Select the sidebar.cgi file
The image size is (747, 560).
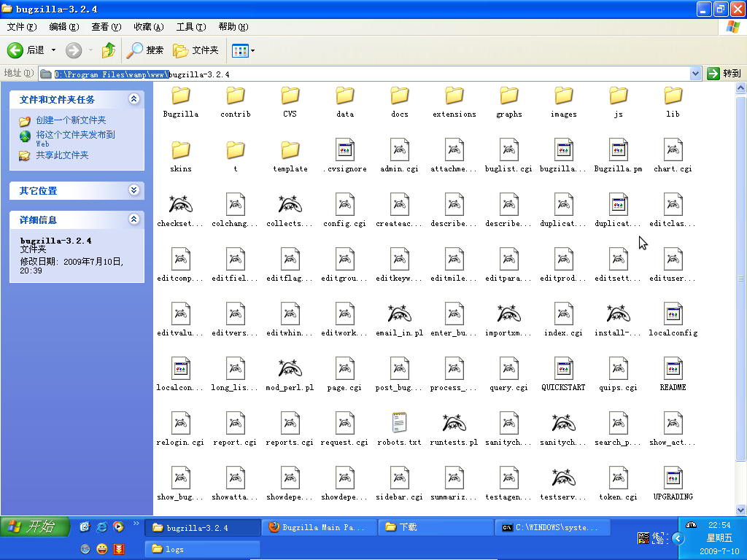point(399,485)
